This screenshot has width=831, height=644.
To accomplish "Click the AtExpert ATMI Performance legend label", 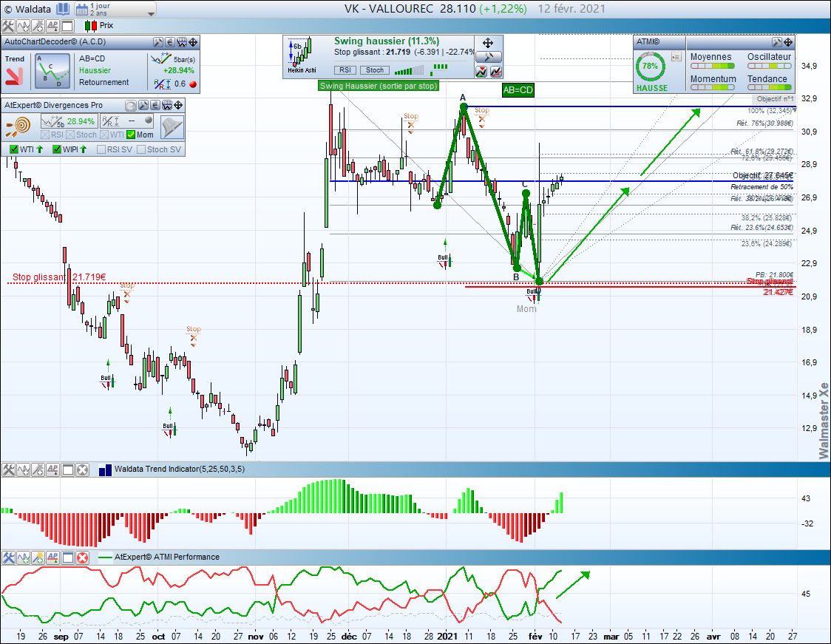I will point(167,557).
